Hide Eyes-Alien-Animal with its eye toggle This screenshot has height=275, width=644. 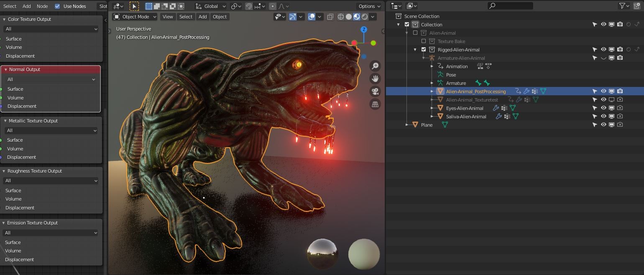603,108
